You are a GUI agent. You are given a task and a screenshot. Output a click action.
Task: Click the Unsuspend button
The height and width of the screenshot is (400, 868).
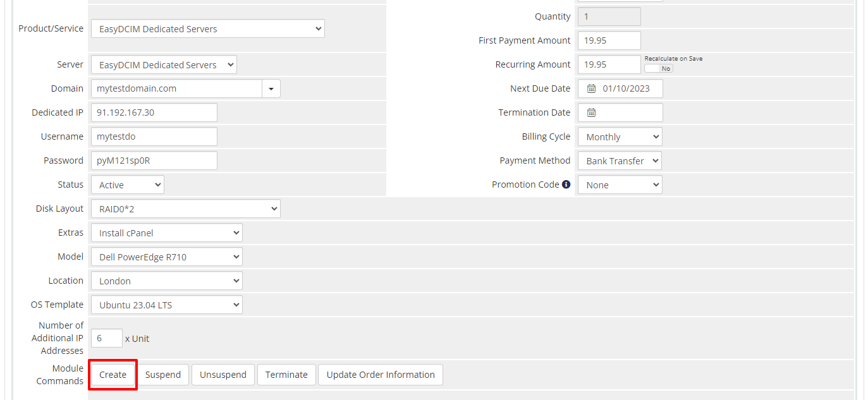tap(223, 375)
